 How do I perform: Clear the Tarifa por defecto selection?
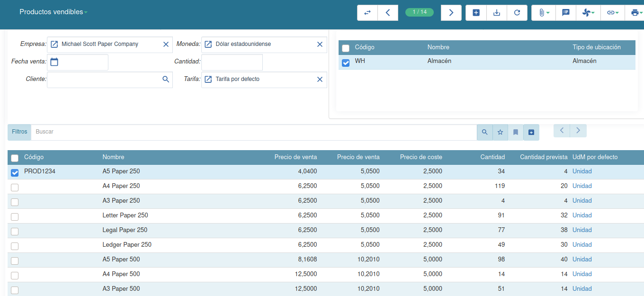coord(320,80)
